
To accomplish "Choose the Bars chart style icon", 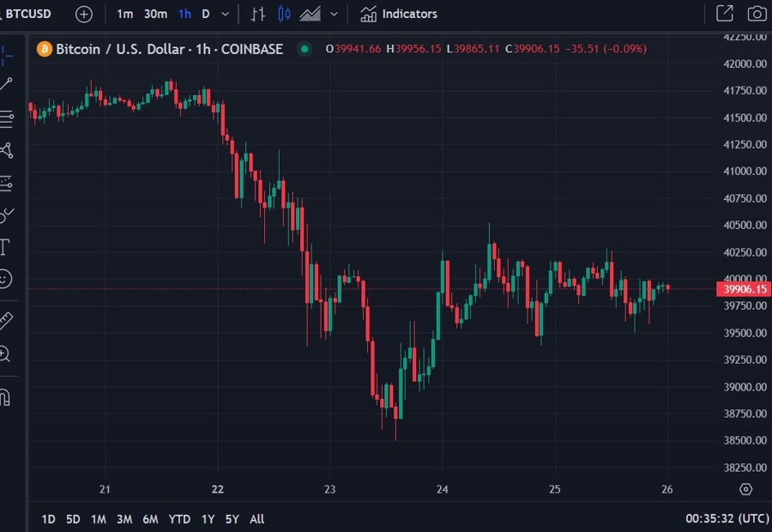I will [258, 15].
